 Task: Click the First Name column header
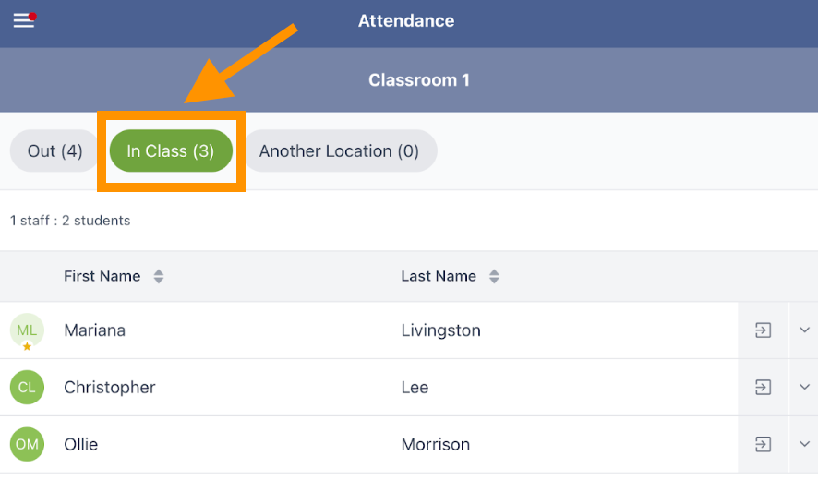click(x=102, y=277)
